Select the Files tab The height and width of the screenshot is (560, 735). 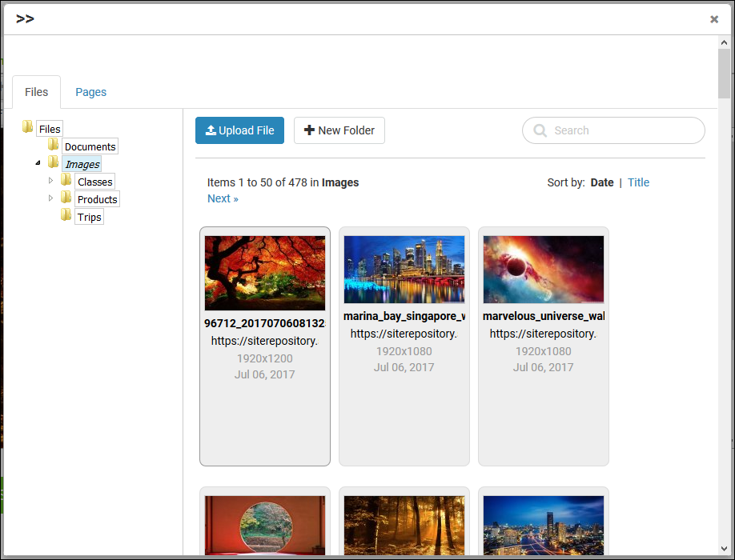[x=36, y=92]
